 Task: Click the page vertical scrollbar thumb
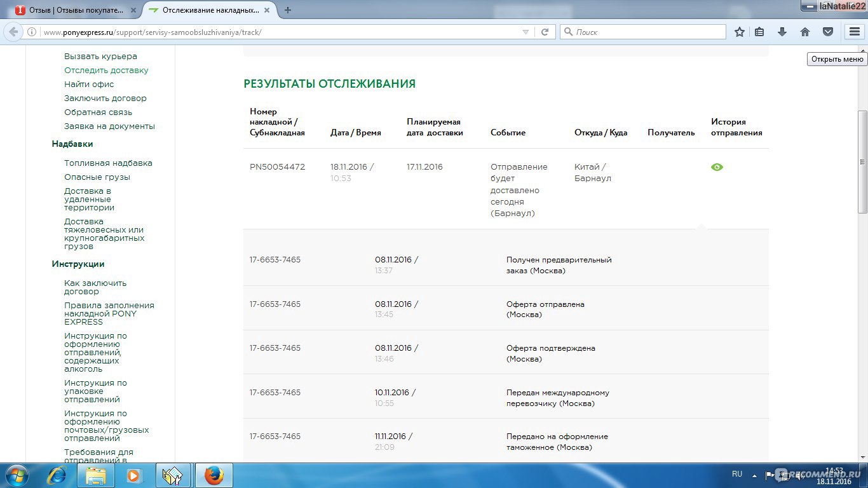[x=862, y=161]
